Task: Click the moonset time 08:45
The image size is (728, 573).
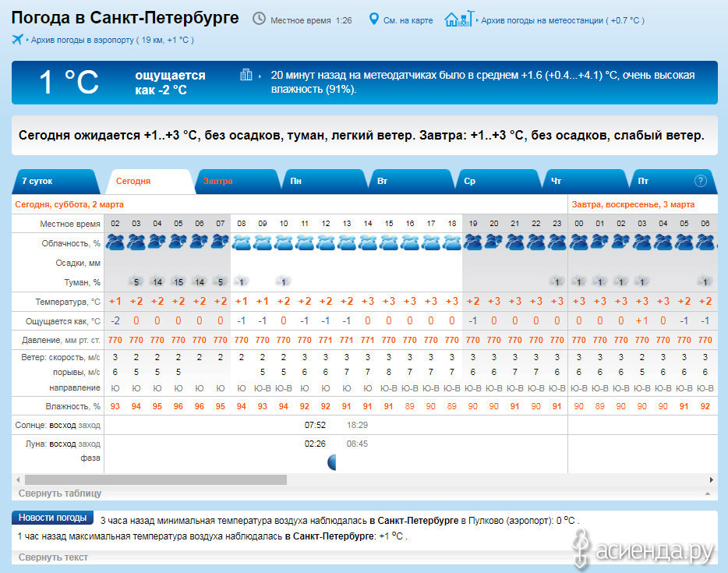Action: (x=357, y=444)
